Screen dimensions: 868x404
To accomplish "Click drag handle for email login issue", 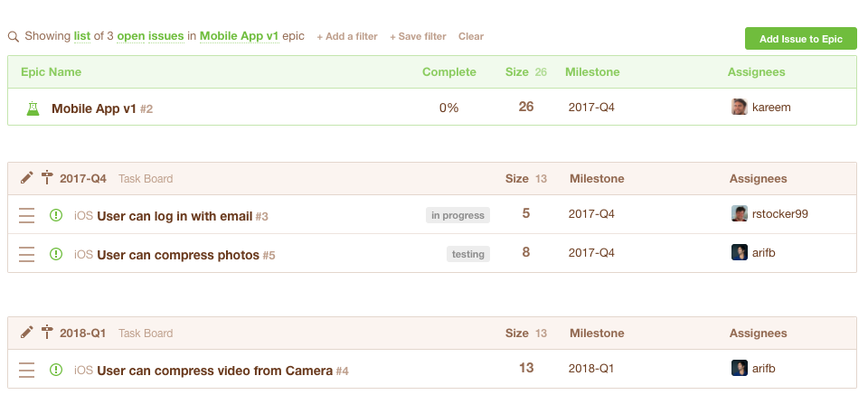I will pyautogui.click(x=27, y=215).
